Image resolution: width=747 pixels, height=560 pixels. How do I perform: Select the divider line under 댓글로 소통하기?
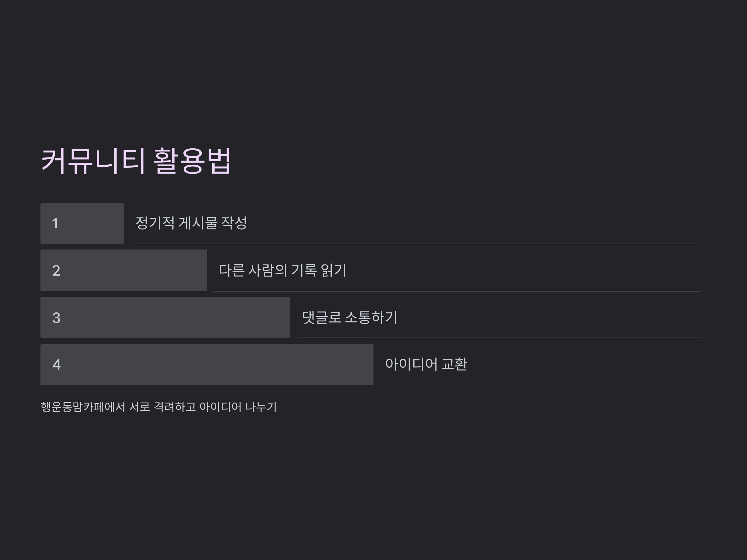click(498, 338)
